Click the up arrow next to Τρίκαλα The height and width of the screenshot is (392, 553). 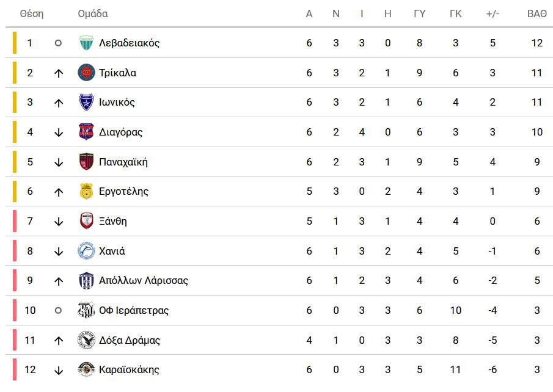59,73
